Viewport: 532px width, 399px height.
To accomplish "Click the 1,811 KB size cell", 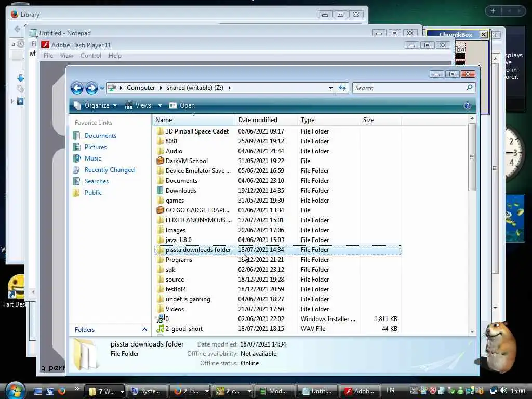I will (x=385, y=318).
